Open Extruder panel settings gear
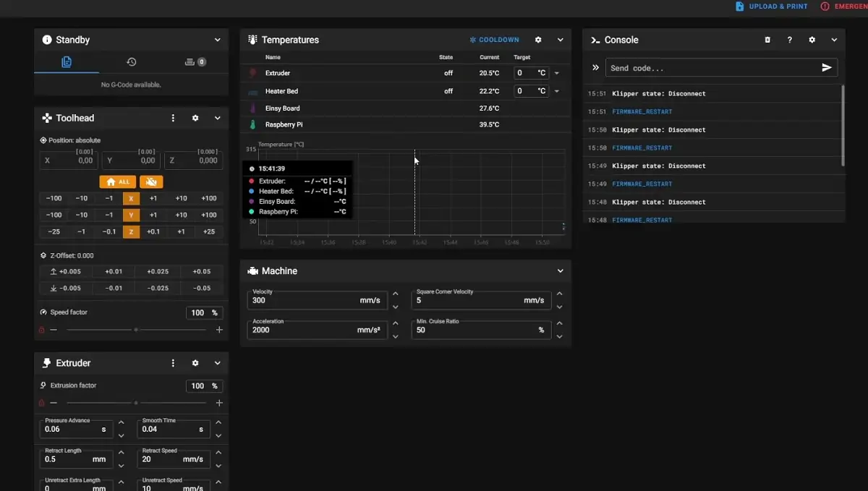The height and width of the screenshot is (491, 868). click(x=195, y=363)
